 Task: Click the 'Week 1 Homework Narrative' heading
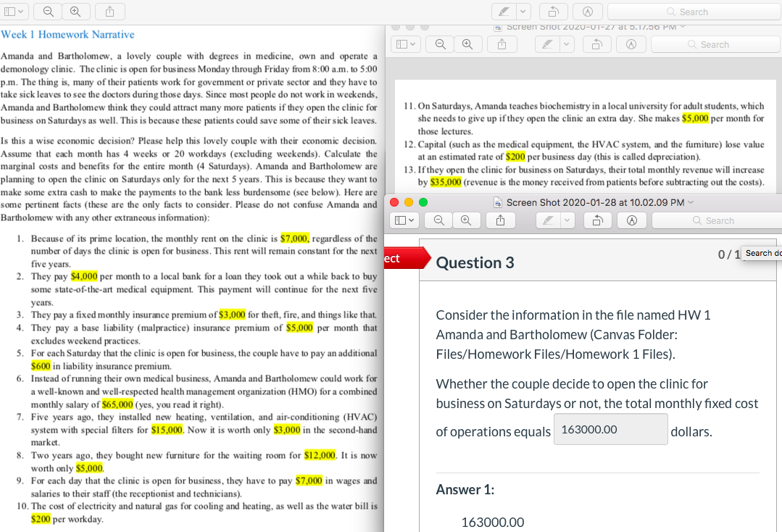[67, 34]
